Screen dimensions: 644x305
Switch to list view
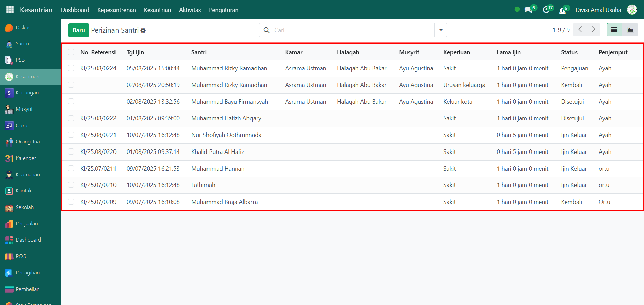614,30
